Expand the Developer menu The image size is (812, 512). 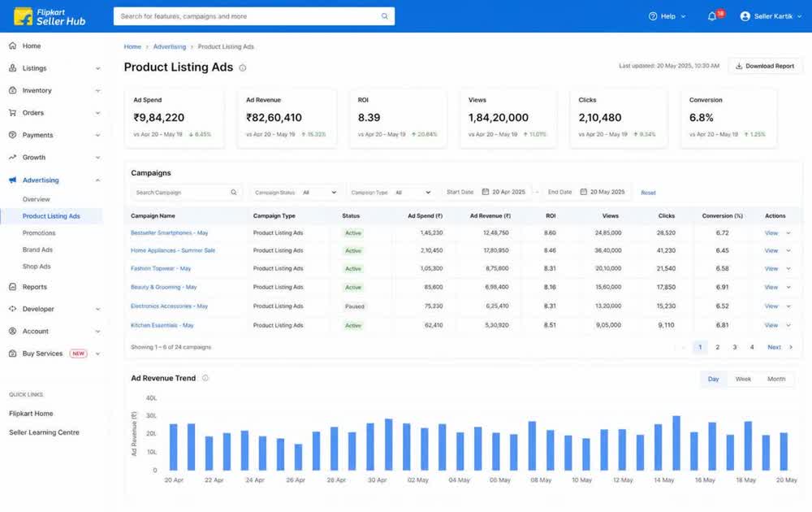pyautogui.click(x=98, y=310)
